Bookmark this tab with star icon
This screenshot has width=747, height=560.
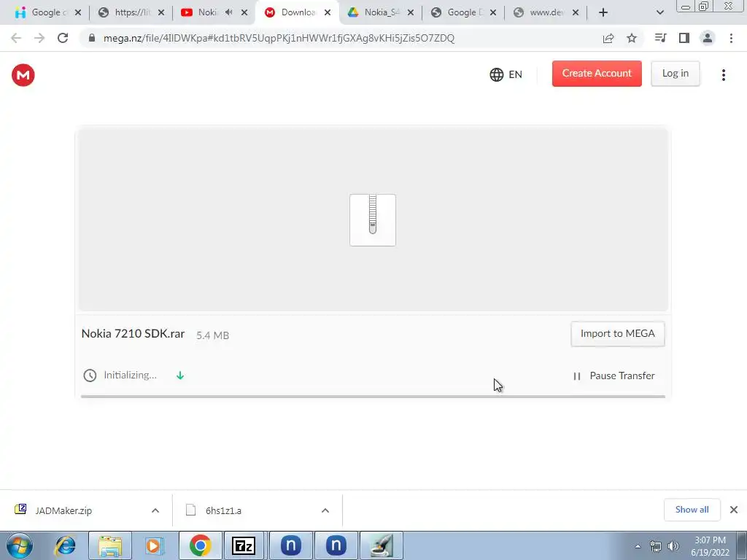(632, 38)
